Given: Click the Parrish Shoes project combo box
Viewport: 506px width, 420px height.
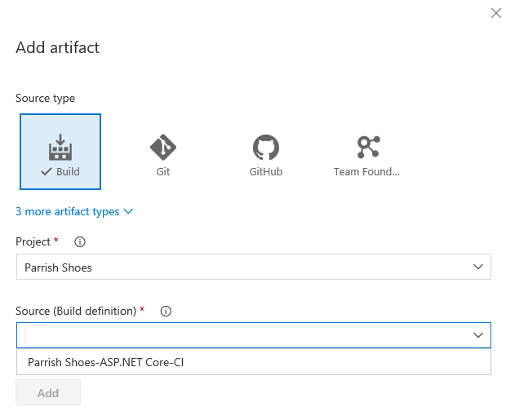Looking at the screenshot, I should 245,267.
